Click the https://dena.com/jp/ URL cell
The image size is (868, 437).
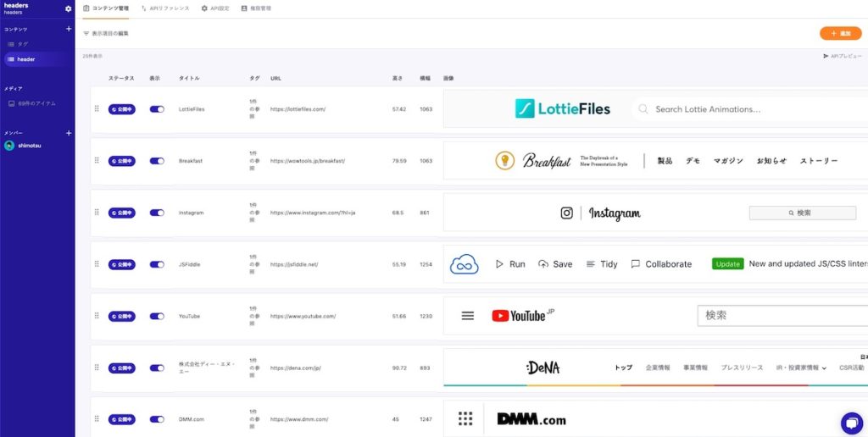tap(296, 368)
